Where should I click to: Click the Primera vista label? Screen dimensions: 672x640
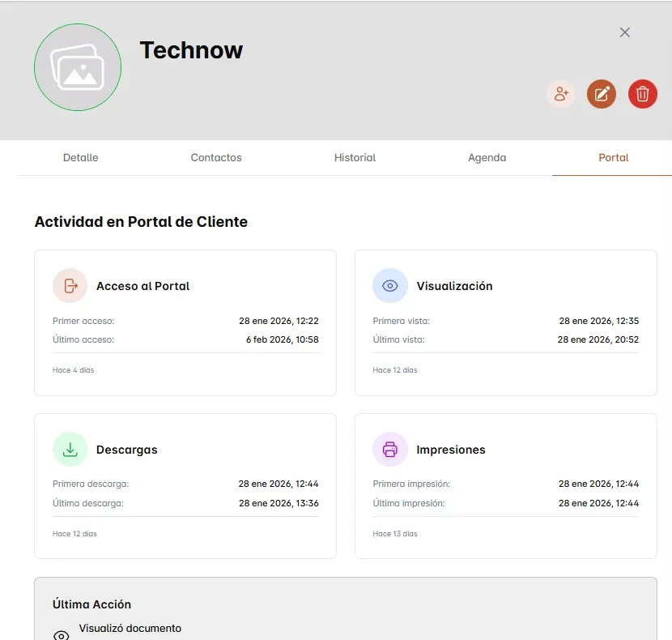click(401, 321)
